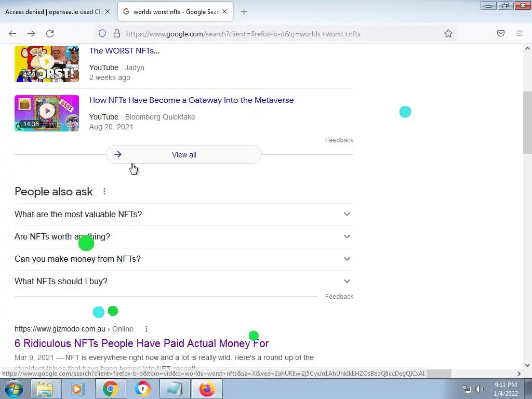Viewport: 532px width, 399px height.
Task: Click Feedback link under People also ask
Action: pos(339,297)
